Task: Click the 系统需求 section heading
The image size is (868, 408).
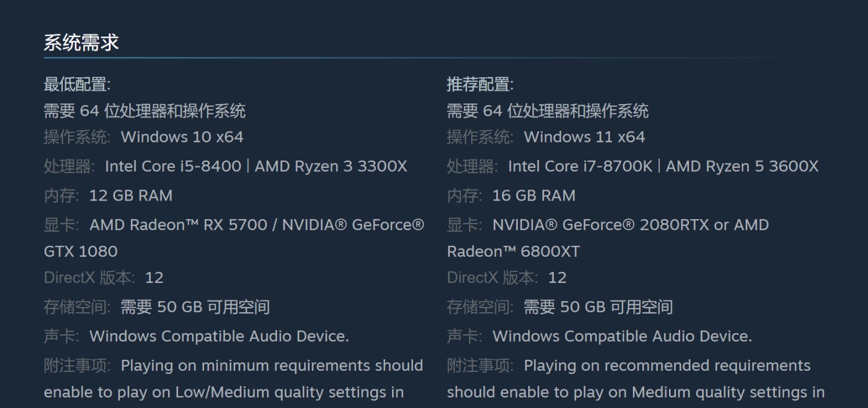Action: pos(81,42)
